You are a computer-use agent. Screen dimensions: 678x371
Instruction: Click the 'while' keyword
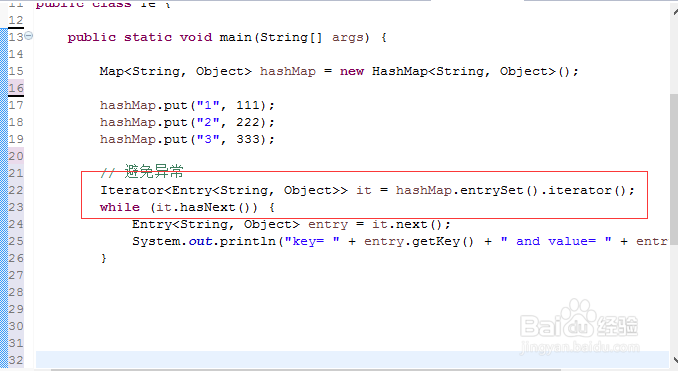click(x=120, y=208)
